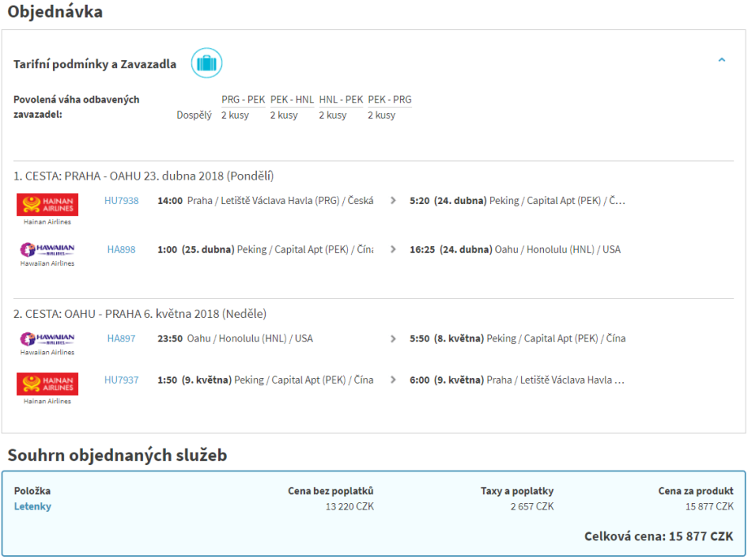
Task: Click arrow chevron in HA898 flight row
Action: pos(394,250)
